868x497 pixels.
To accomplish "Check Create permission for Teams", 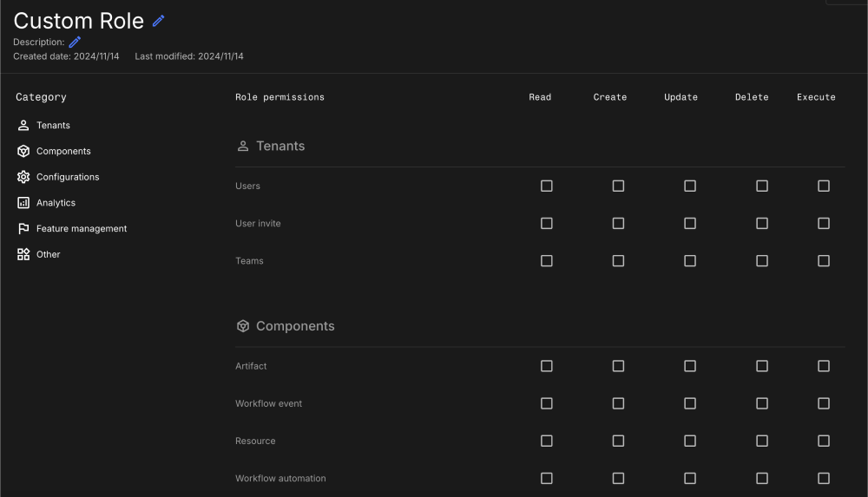I will point(618,261).
